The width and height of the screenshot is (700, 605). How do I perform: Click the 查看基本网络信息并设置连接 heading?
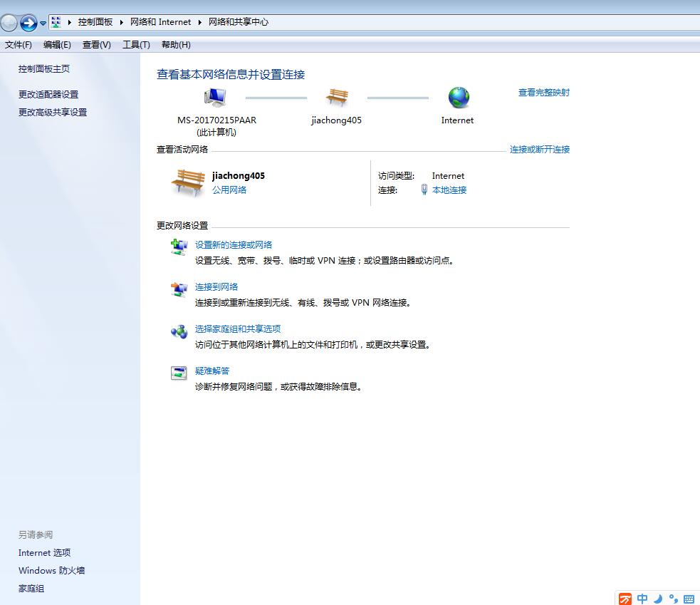coord(231,74)
